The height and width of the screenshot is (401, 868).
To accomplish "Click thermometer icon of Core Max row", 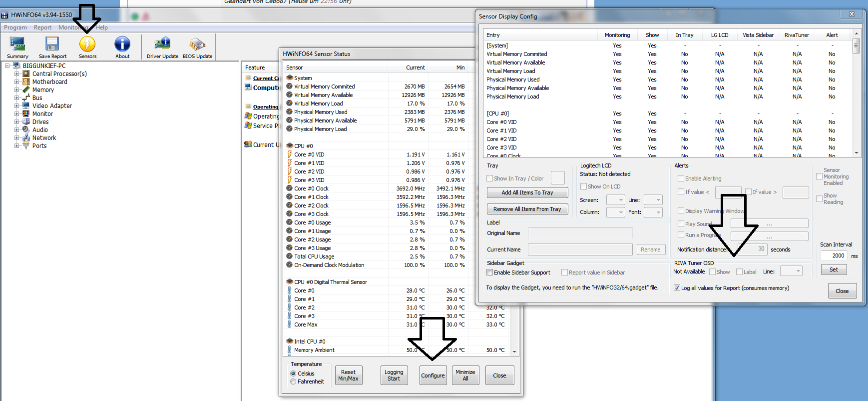I will 290,324.
